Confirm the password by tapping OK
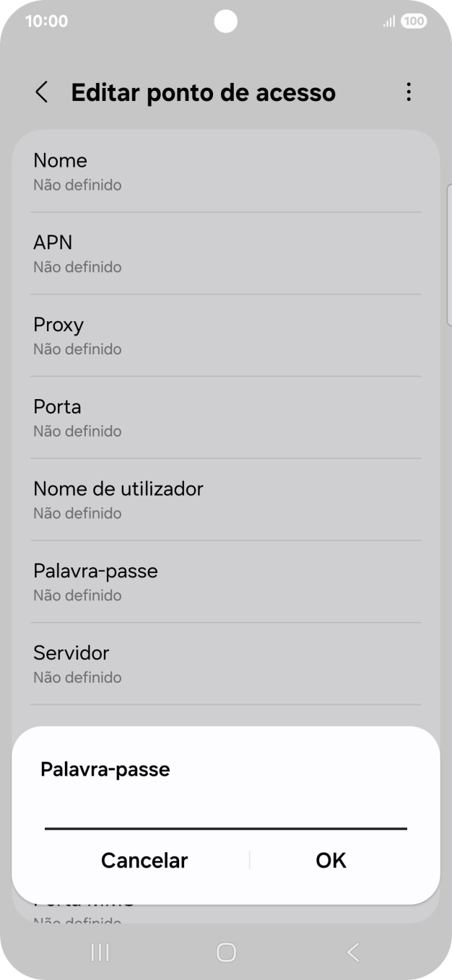 (x=331, y=860)
